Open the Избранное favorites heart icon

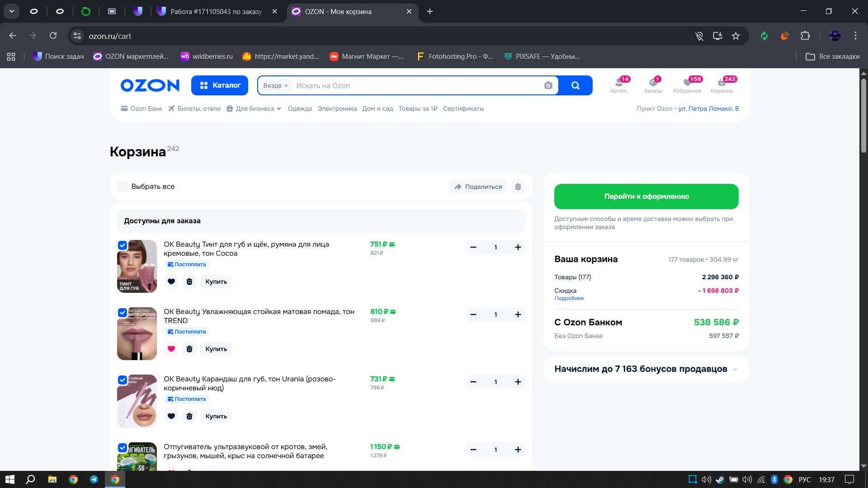[x=687, y=82]
